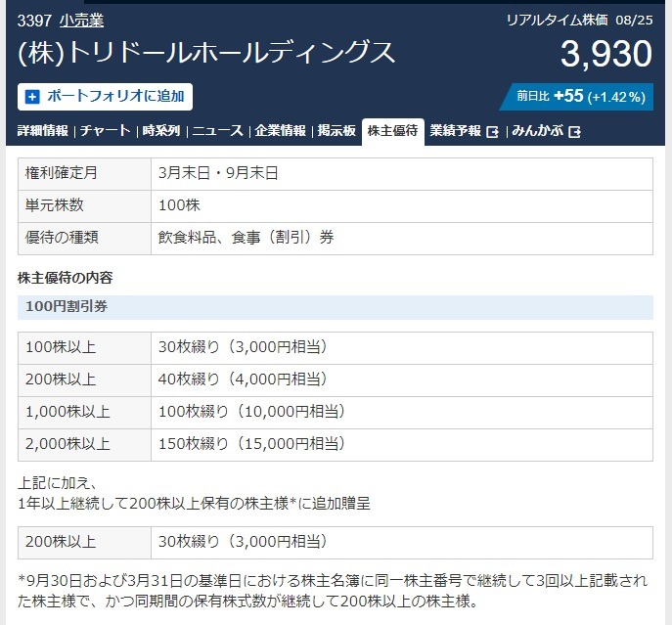The height and width of the screenshot is (625, 672).
Task: Open the 時系列 tab
Action: pyautogui.click(x=161, y=131)
